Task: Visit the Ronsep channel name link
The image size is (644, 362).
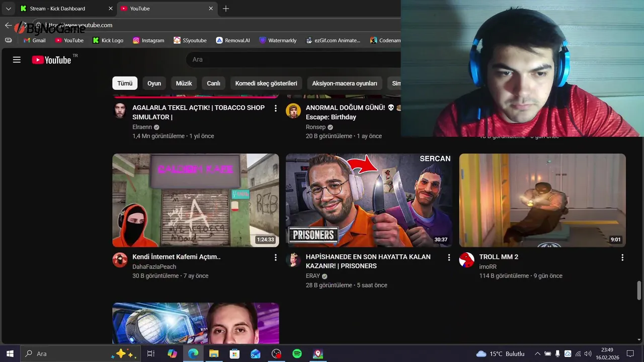Action: coord(315,127)
